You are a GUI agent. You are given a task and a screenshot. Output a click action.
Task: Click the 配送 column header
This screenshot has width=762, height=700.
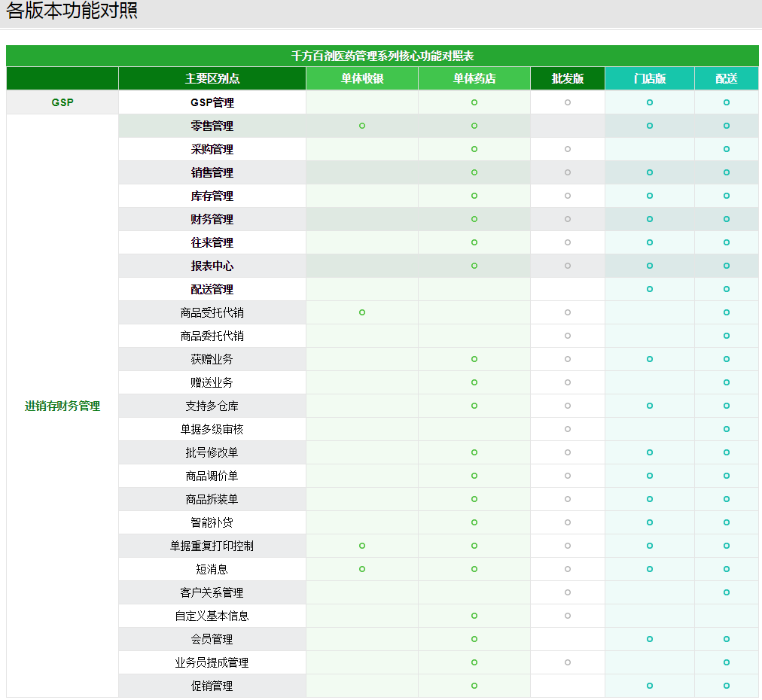[x=727, y=79]
